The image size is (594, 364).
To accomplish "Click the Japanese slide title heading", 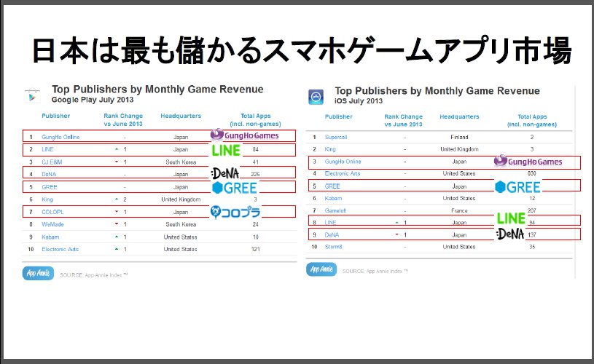I will coord(302,50).
